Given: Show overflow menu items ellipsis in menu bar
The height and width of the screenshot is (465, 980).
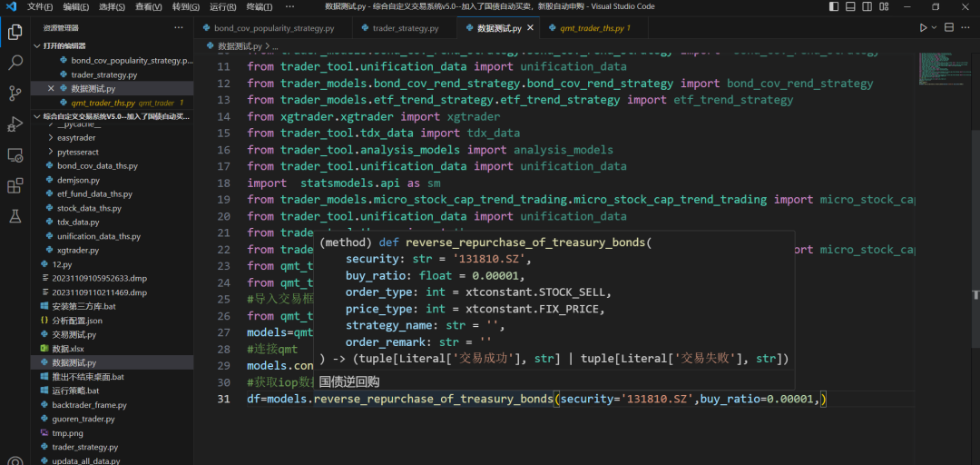Looking at the screenshot, I should pyautogui.click(x=289, y=7).
